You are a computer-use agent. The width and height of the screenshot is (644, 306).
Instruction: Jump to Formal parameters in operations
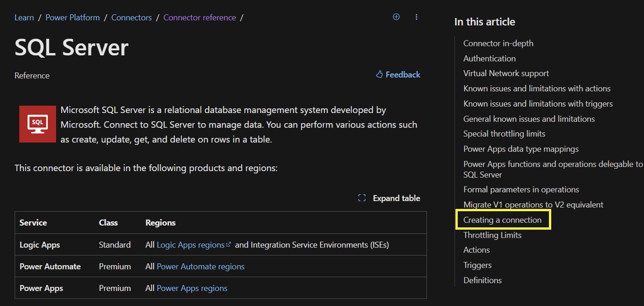pyautogui.click(x=521, y=190)
